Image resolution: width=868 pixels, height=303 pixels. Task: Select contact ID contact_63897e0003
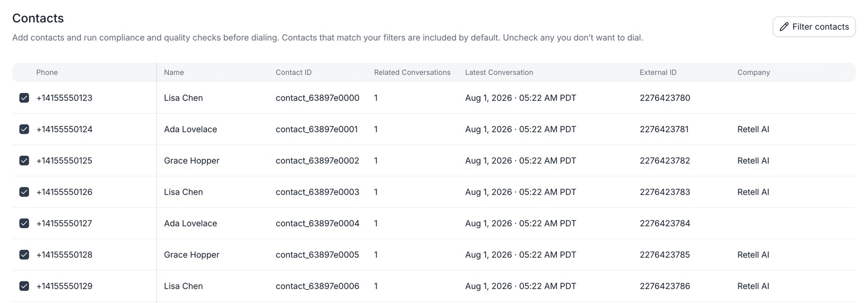[x=317, y=192]
